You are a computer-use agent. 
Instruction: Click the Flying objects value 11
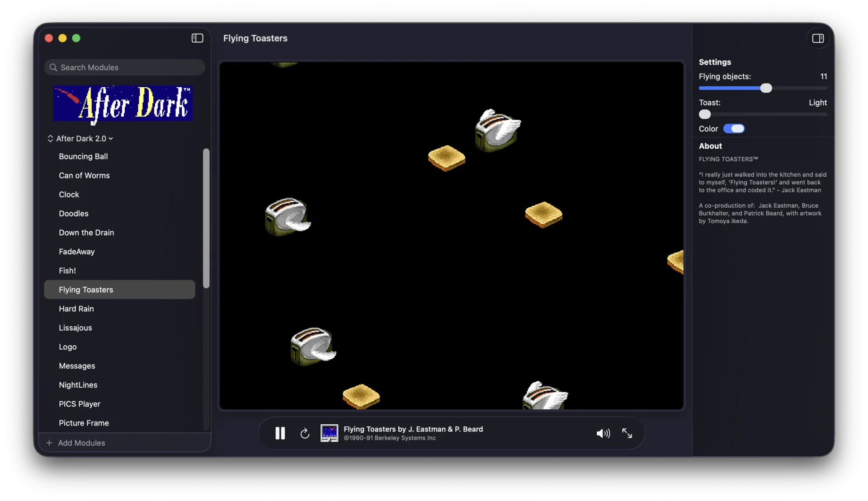click(823, 76)
